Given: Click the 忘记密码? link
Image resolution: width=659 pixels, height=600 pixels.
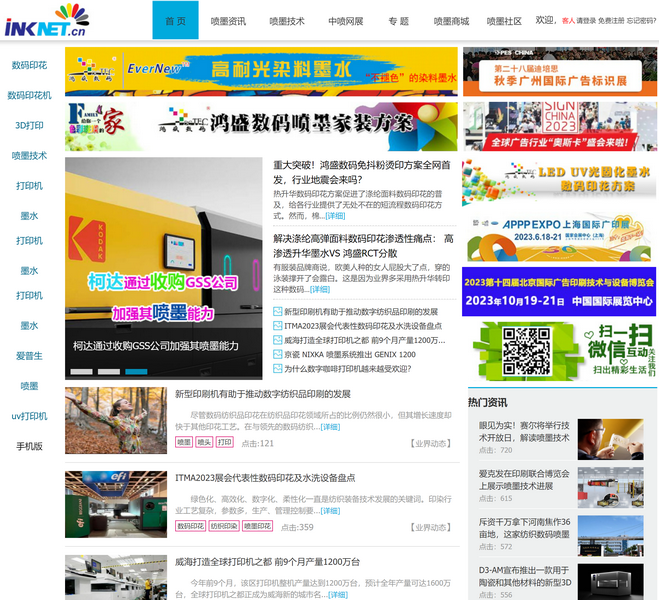Looking at the screenshot, I should 642,20.
